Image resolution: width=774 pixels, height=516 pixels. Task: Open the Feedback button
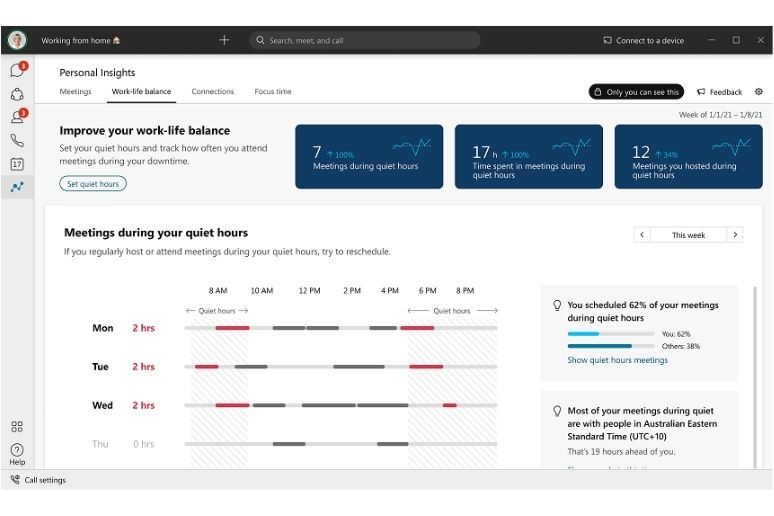(x=719, y=92)
